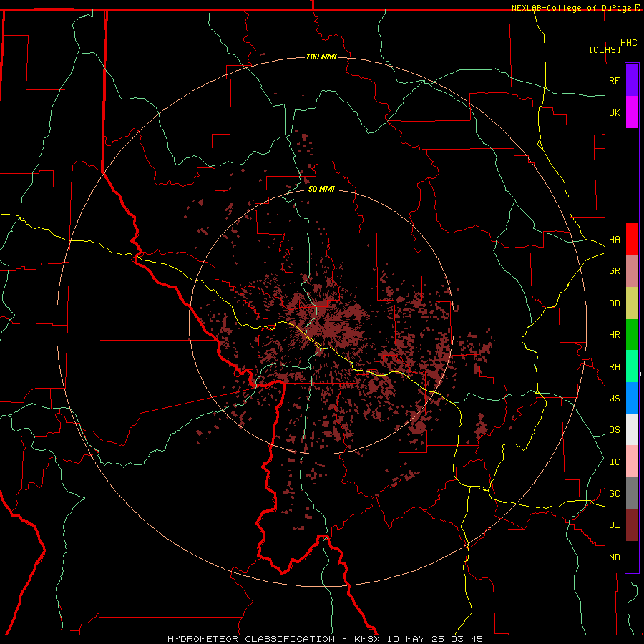Click the GC gray legend swatch

[632, 493]
